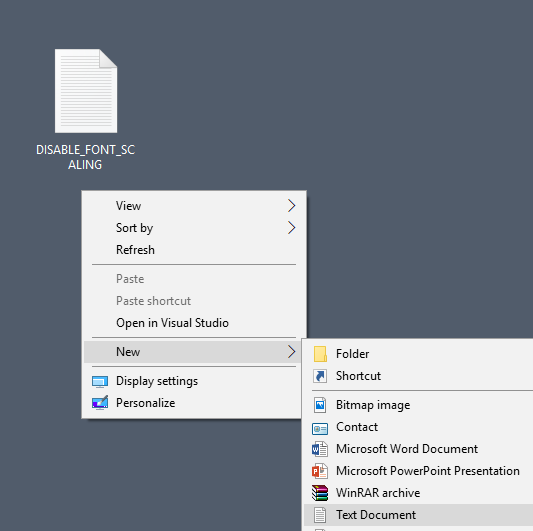Expand the New submenu chevron

(x=291, y=352)
